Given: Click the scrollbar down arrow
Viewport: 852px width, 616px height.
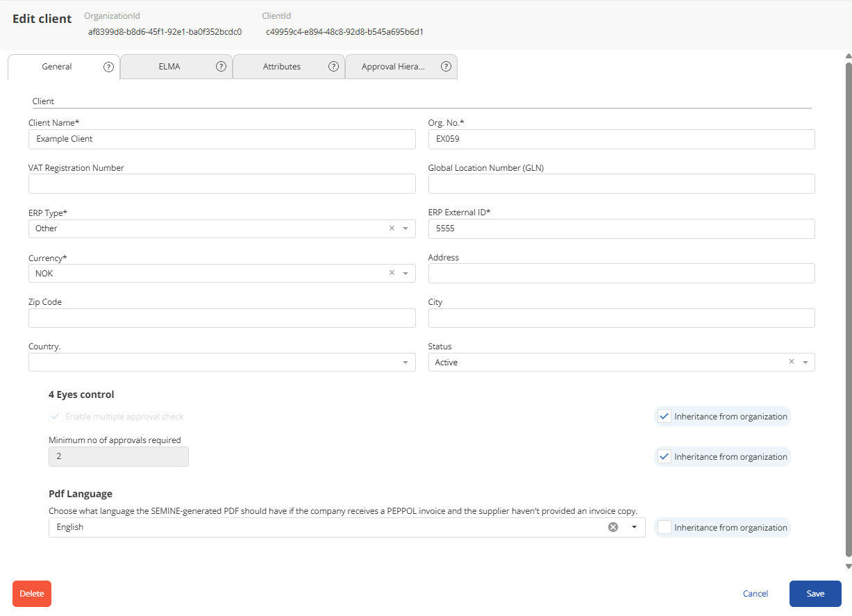Looking at the screenshot, I should click(848, 566).
